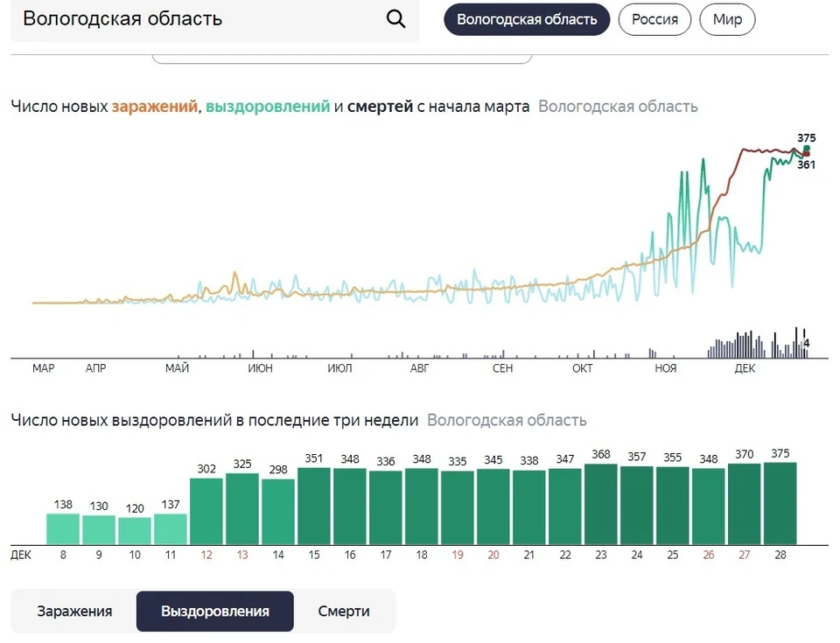Click the 375 endpoint marker on line chart
This screenshot has width=840, height=643.
coord(807,149)
